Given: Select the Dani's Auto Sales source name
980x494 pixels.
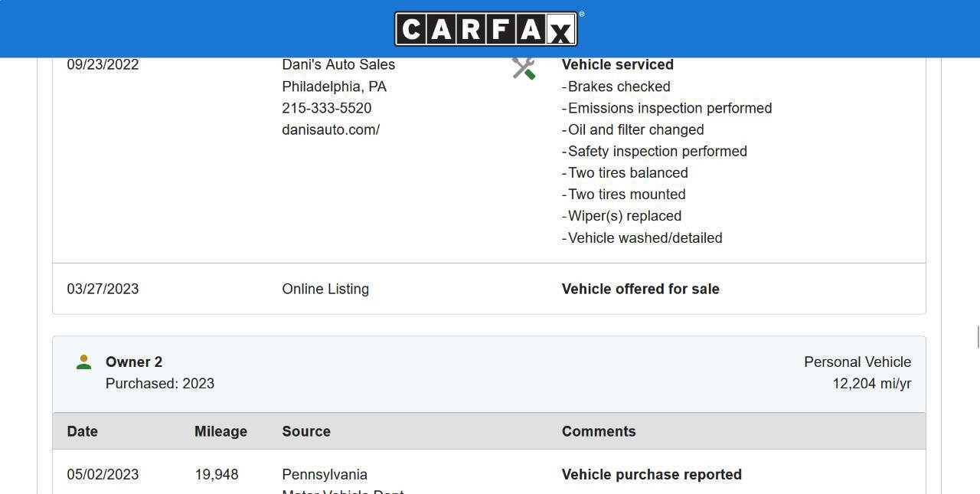Looking at the screenshot, I should click(x=338, y=65).
